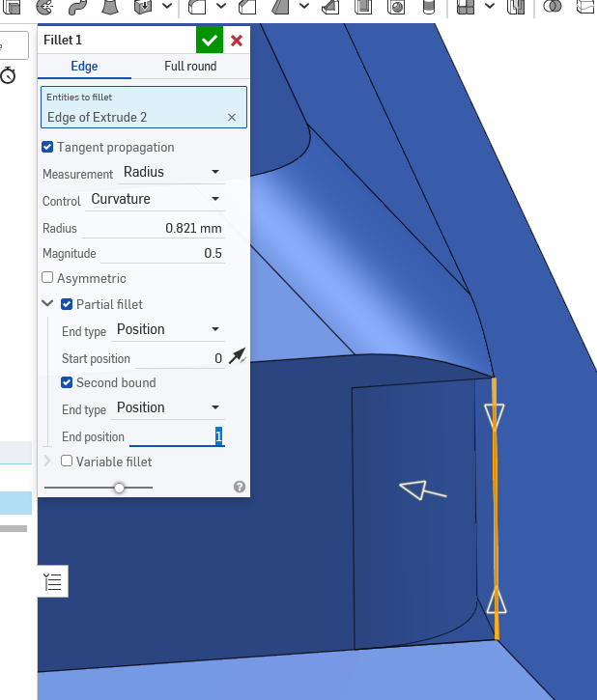This screenshot has width=597, height=700.
Task: Select the Mirror tool in toolbar
Action: pyautogui.click(x=516, y=7)
